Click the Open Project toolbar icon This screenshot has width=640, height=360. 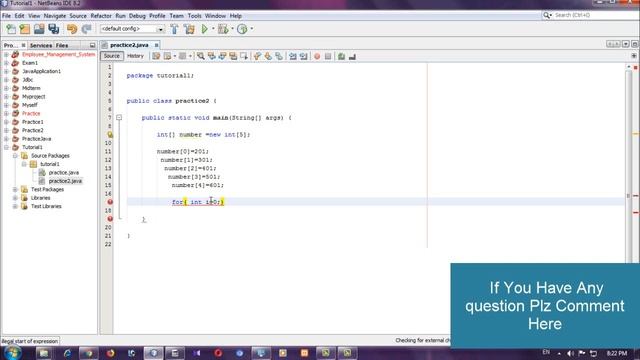[39, 29]
